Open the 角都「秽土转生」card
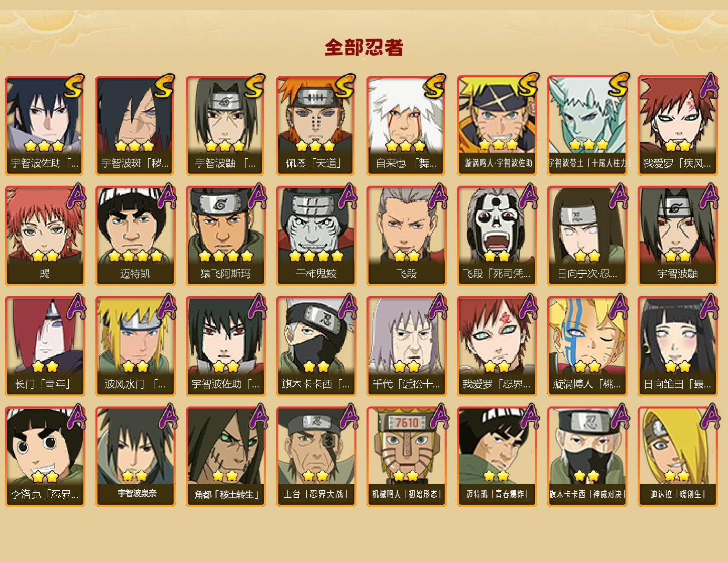This screenshot has height=562, width=728. tap(225, 457)
